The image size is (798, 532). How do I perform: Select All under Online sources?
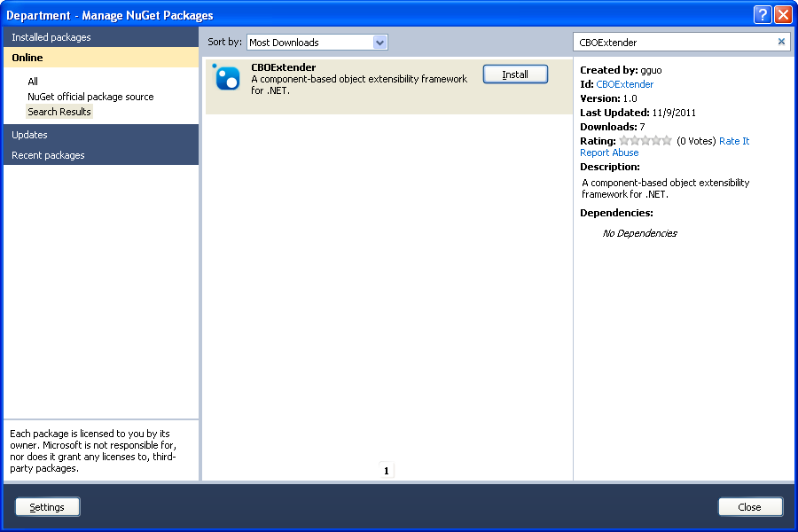33,82
